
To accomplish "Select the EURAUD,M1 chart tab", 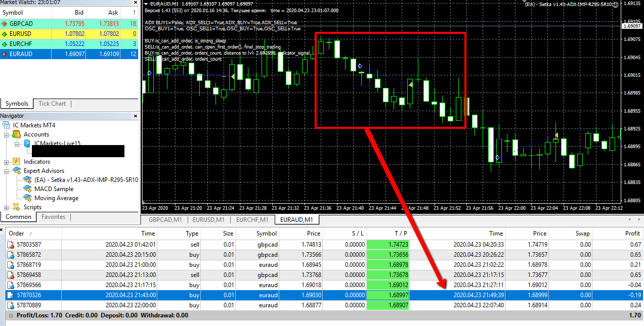I will (296, 220).
